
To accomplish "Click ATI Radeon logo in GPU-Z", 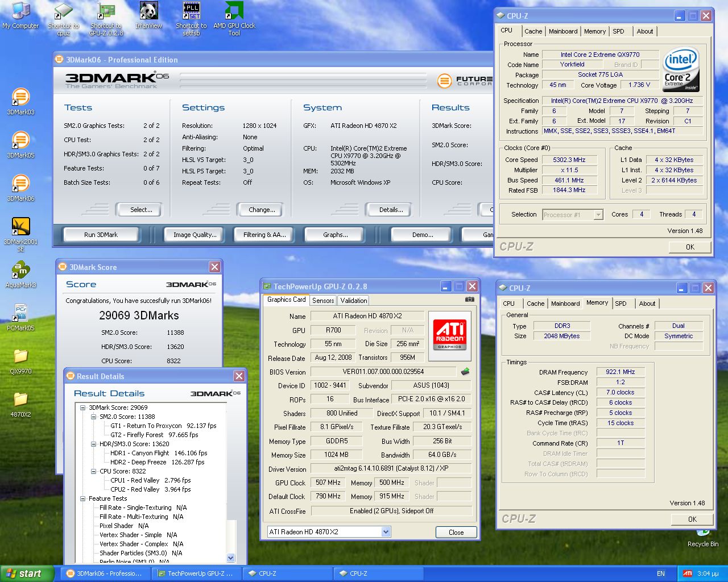I will (x=449, y=335).
